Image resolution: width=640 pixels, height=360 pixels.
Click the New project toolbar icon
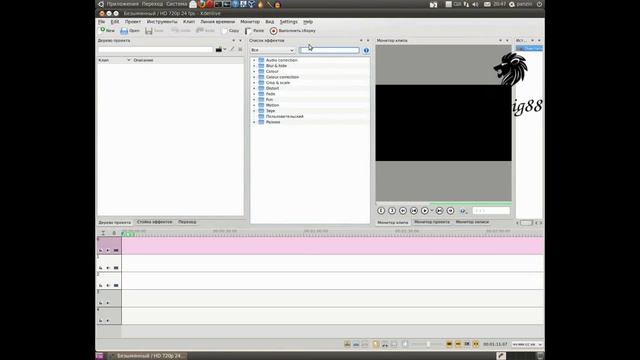[x=103, y=30]
